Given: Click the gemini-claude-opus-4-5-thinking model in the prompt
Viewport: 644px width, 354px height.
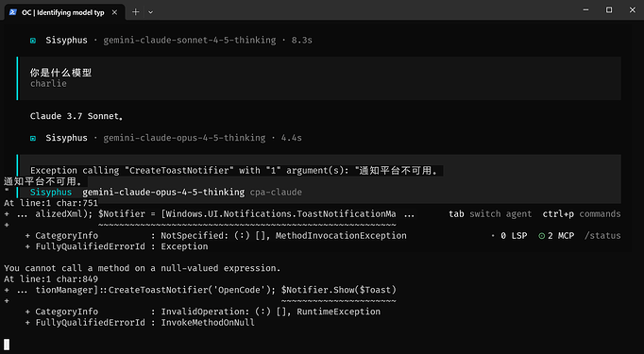Looking at the screenshot, I should coord(163,193).
